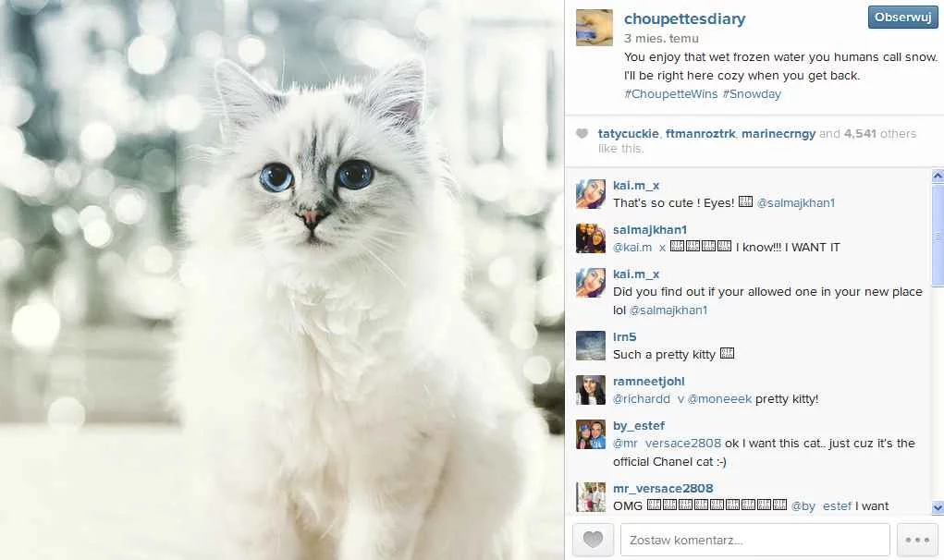Open the choupettesdiary username link

point(684,18)
